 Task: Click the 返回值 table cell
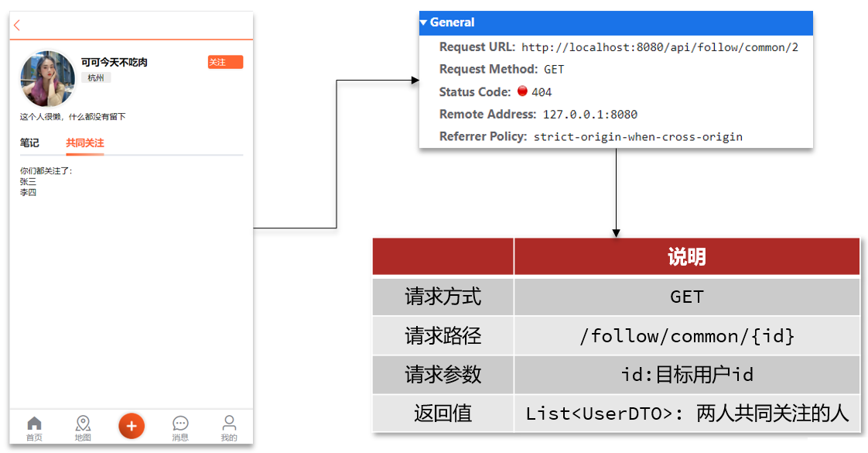point(443,414)
